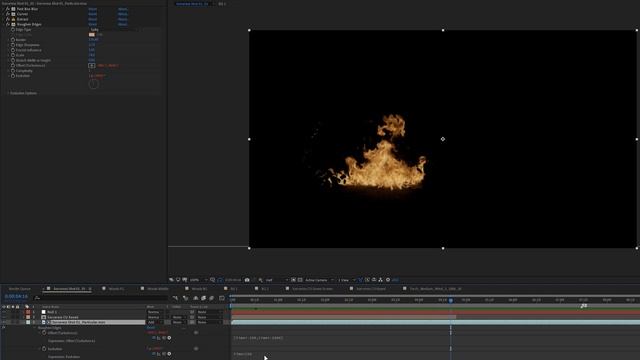Toggle the hide shy layers icon

click(x=196, y=298)
